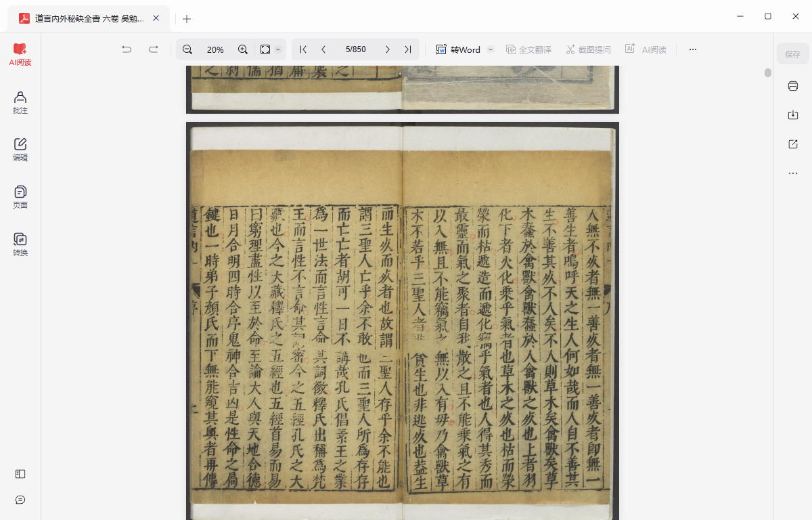
Task: Print the document
Action: coord(793,86)
